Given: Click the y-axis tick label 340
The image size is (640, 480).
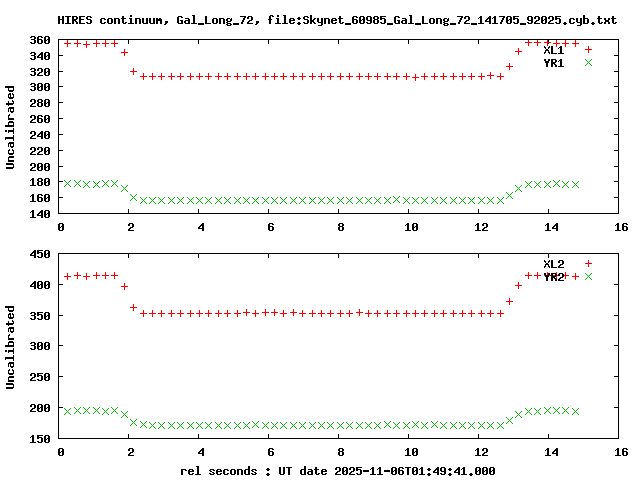Looking at the screenshot, I should pos(40,56).
